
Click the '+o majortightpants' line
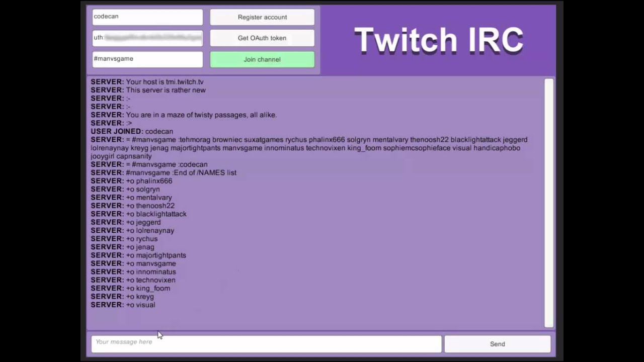(138, 255)
